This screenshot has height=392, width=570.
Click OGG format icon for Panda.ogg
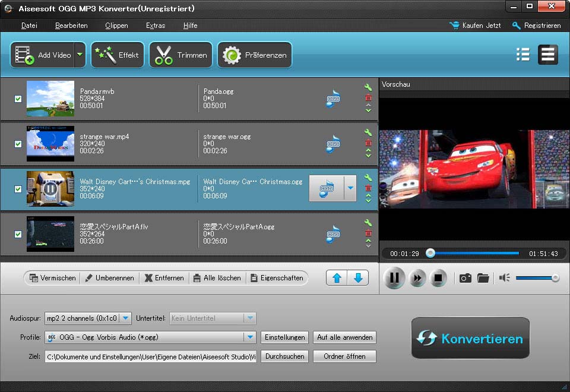pyautogui.click(x=333, y=99)
